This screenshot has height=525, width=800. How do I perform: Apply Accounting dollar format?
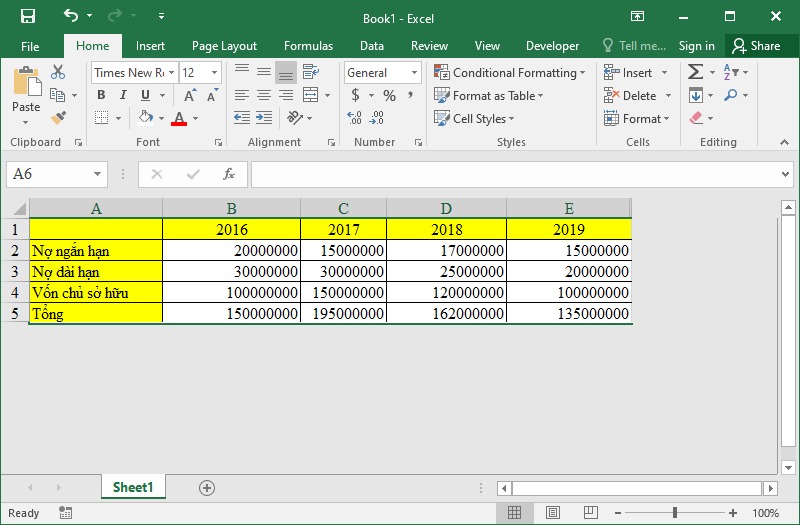[356, 95]
